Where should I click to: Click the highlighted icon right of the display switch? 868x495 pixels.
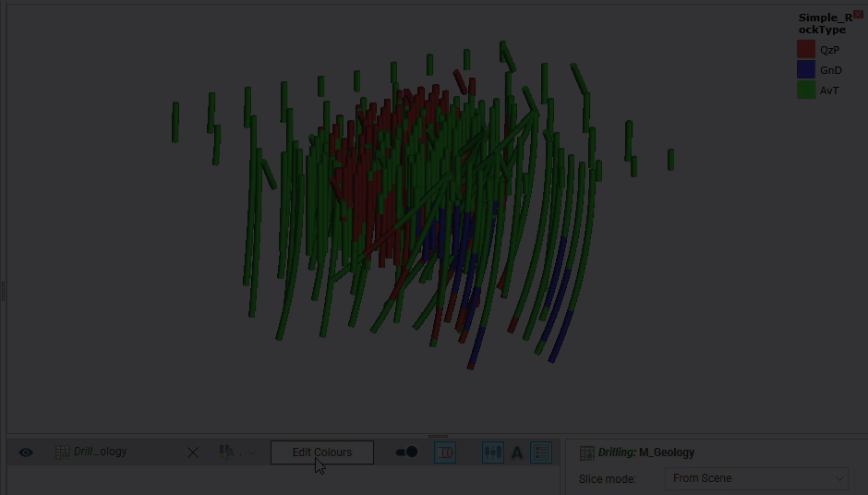click(445, 453)
